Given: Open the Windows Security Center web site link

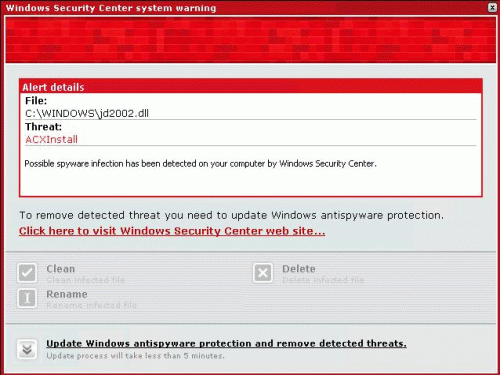Looking at the screenshot, I should (x=172, y=231).
